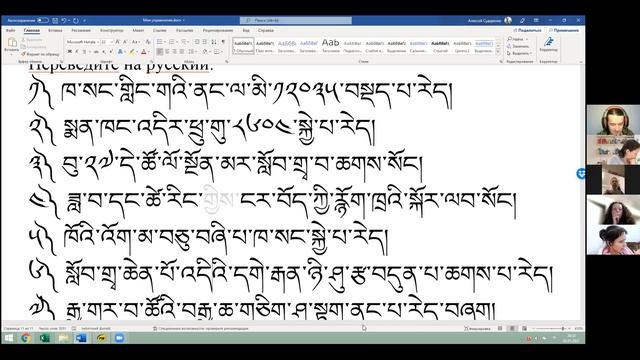Click Format Painter (Формат по образцу)
Image resolution: width=640 pixels, height=360 pixels.
pyautogui.click(x=40, y=54)
